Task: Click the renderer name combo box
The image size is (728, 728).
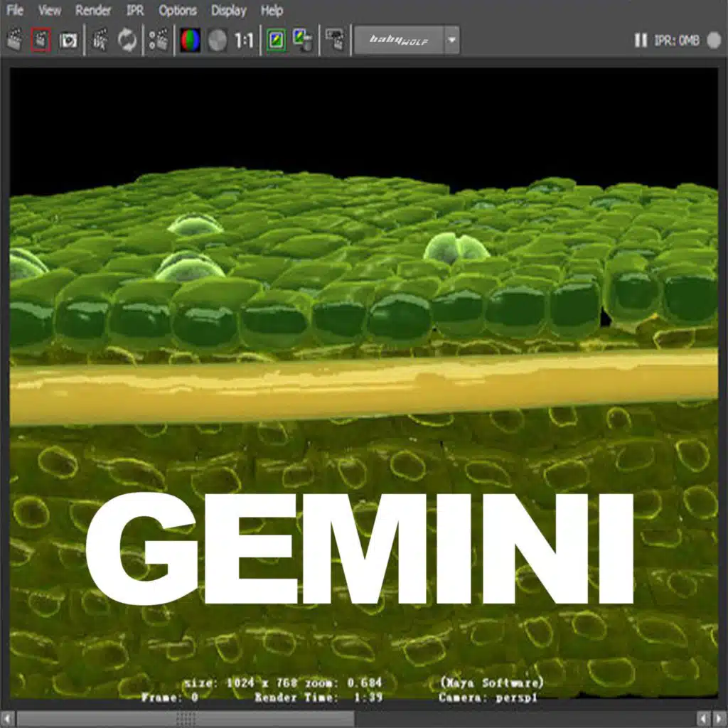Action: coord(398,41)
